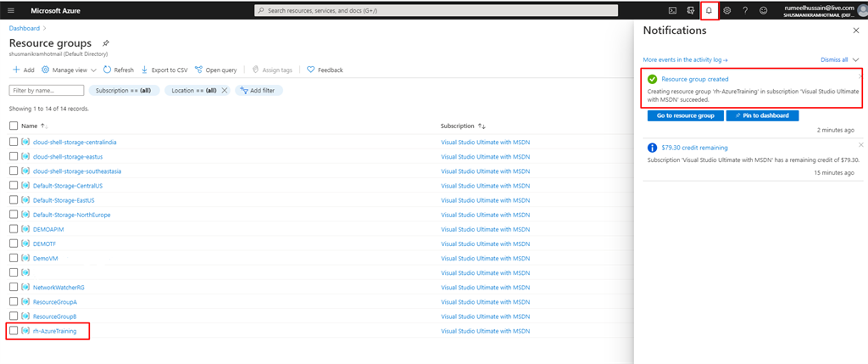Open the Directory and subscription filter icon

[x=690, y=10]
